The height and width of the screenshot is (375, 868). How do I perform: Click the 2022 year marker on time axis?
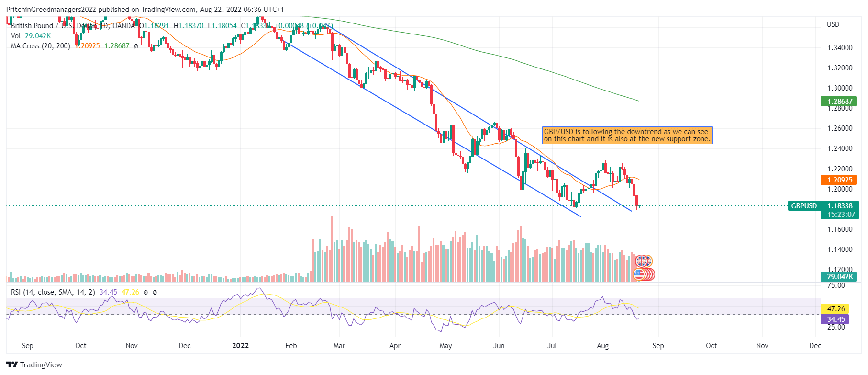click(x=240, y=346)
